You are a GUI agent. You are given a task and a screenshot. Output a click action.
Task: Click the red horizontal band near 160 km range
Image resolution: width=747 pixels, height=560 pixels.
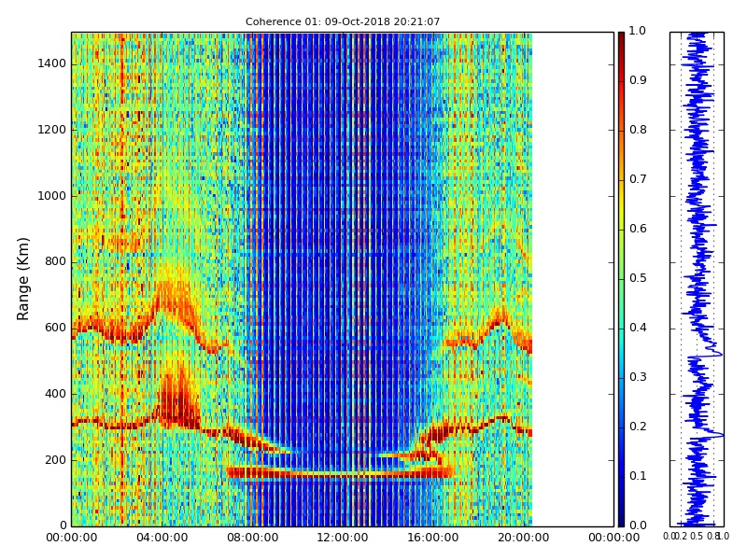pos(340,472)
